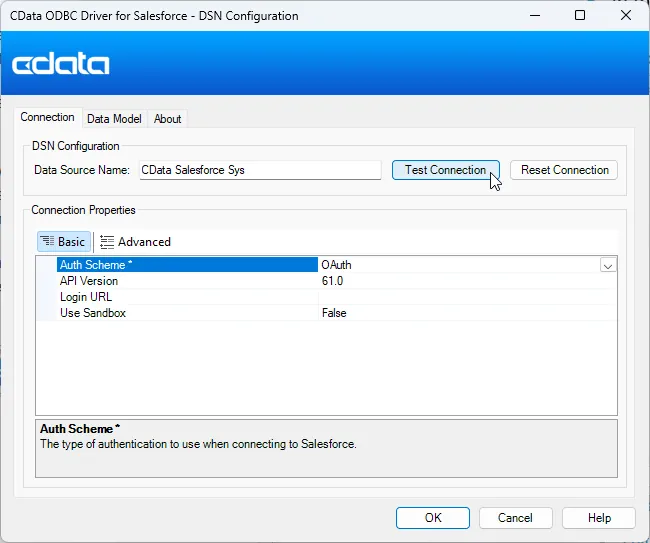Click the Reset Connection button
This screenshot has height=543, width=650.
coord(564,170)
